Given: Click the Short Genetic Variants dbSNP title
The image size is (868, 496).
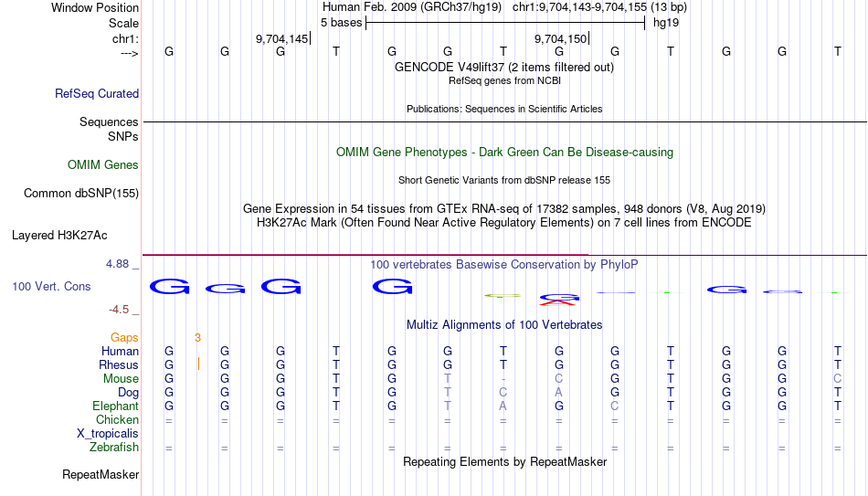Looking at the screenshot, I should (x=503, y=181).
